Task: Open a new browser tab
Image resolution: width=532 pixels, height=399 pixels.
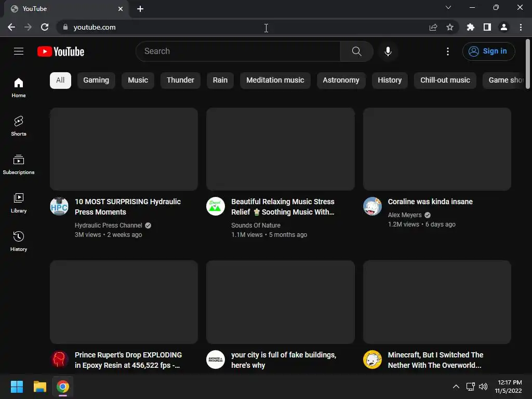Action: [x=140, y=9]
